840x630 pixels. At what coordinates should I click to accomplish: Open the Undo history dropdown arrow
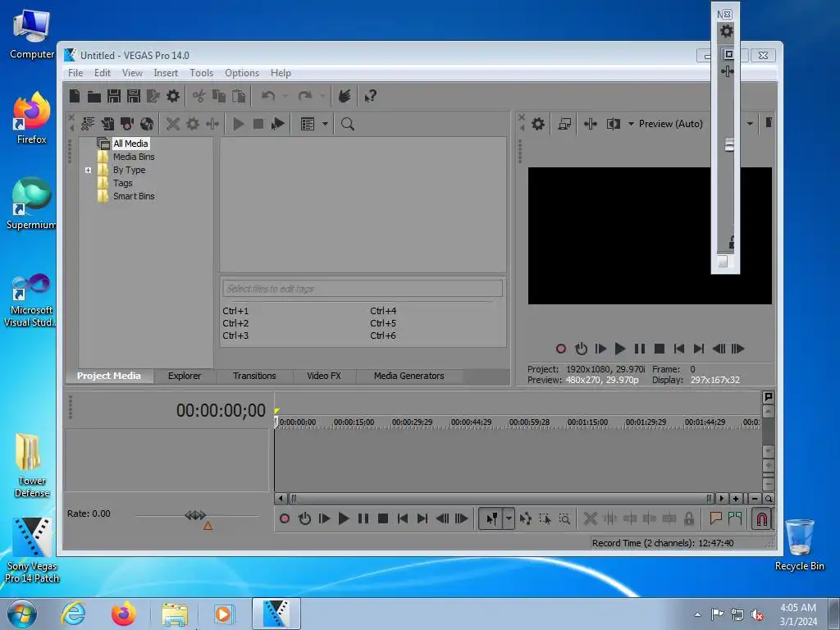[285, 97]
